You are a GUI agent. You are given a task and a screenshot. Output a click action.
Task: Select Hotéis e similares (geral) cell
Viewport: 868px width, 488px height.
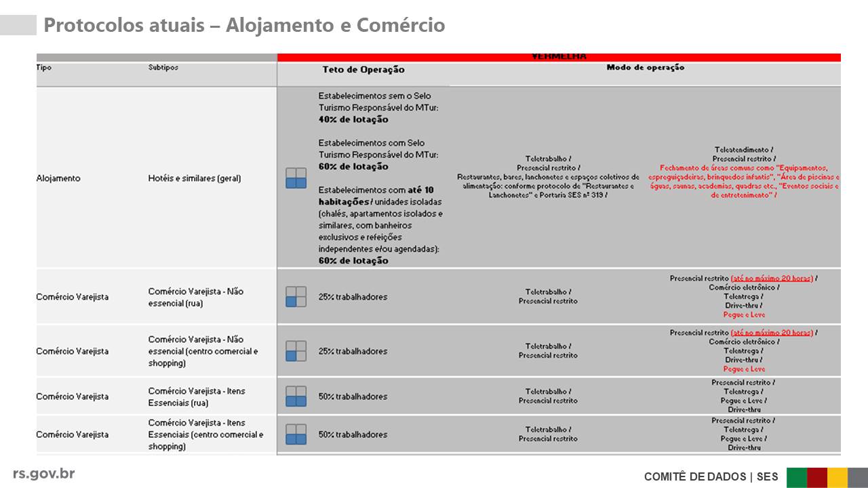point(195,178)
